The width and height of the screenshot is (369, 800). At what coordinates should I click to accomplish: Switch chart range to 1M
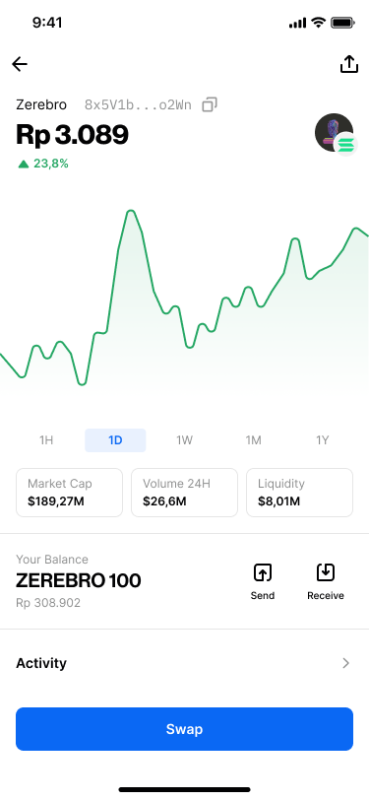pos(253,440)
